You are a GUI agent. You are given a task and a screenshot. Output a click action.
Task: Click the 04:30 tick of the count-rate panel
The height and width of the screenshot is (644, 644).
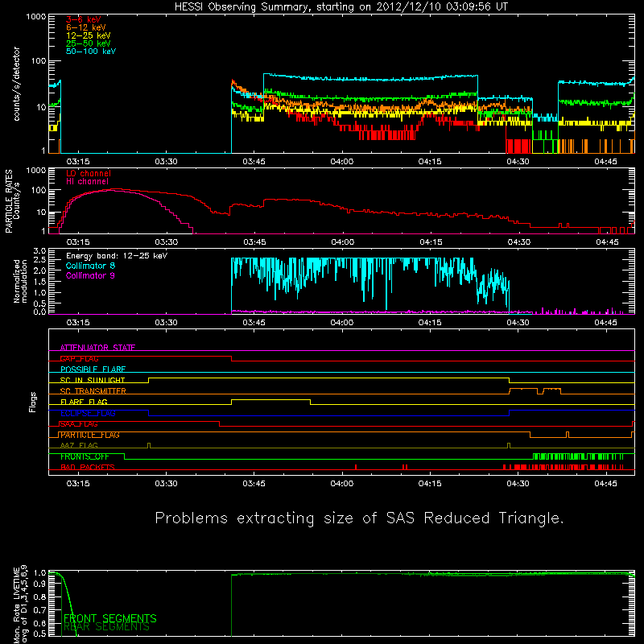point(518,162)
